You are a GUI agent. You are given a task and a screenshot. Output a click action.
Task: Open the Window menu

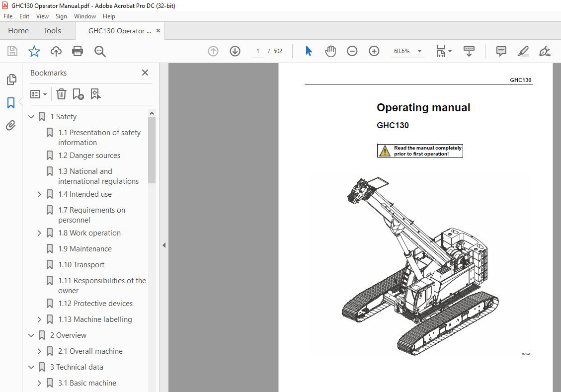(85, 16)
